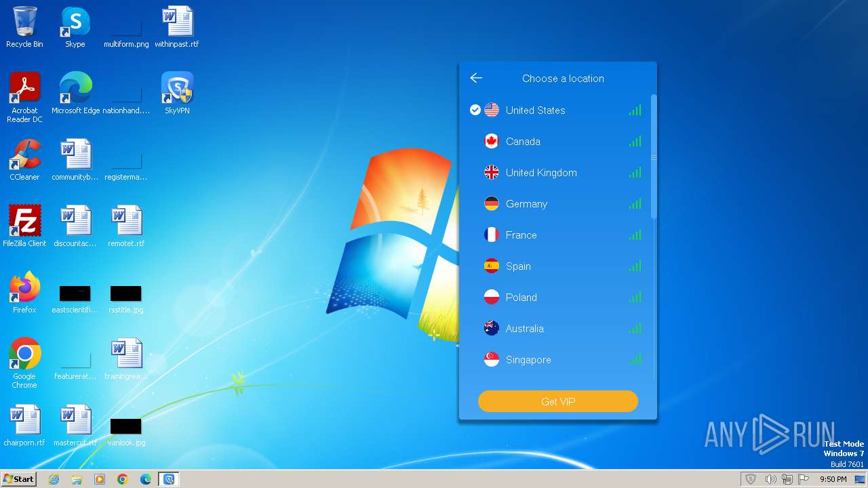Select mastercut.rtf document on desktop
Viewport: 868px width, 488px height.
tap(75, 426)
